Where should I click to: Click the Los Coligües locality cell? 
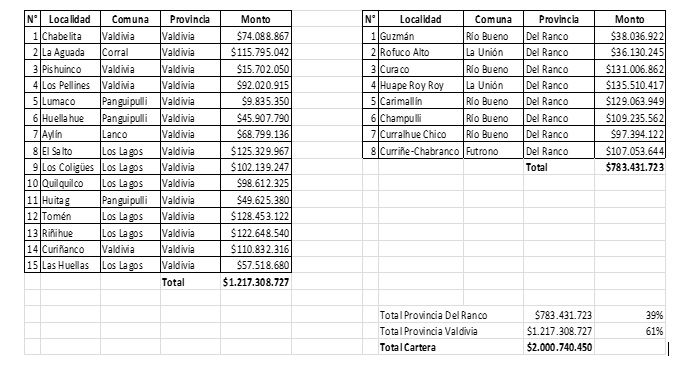coord(70,167)
